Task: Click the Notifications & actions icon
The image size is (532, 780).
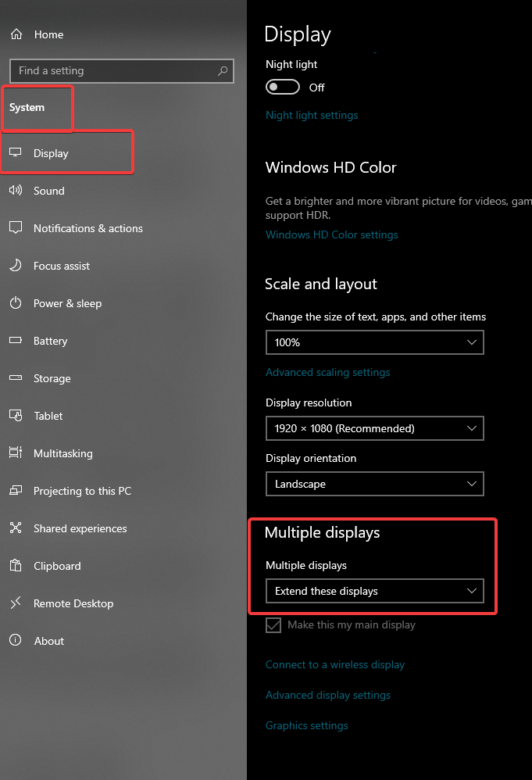Action: (x=16, y=228)
